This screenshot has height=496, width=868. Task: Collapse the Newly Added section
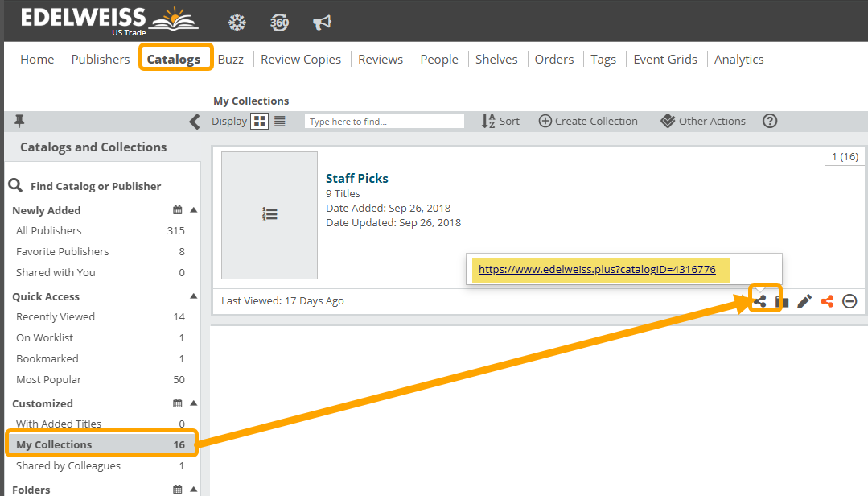pos(193,210)
